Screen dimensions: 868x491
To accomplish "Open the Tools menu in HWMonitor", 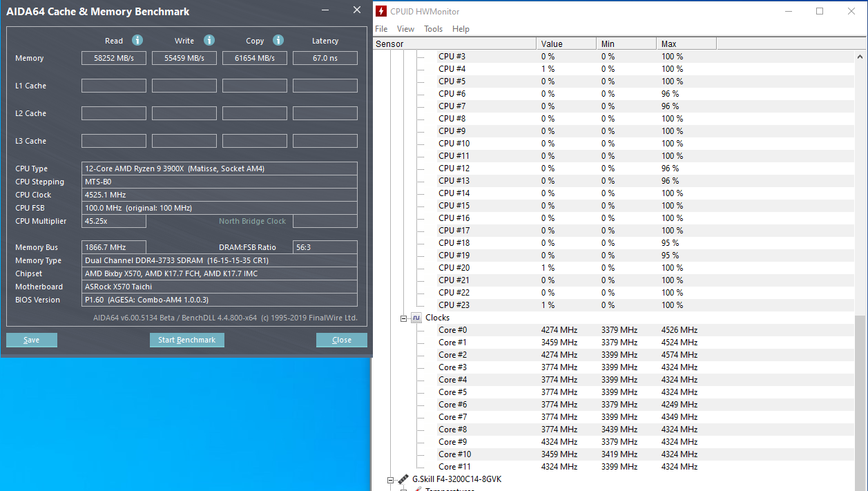I will [433, 29].
